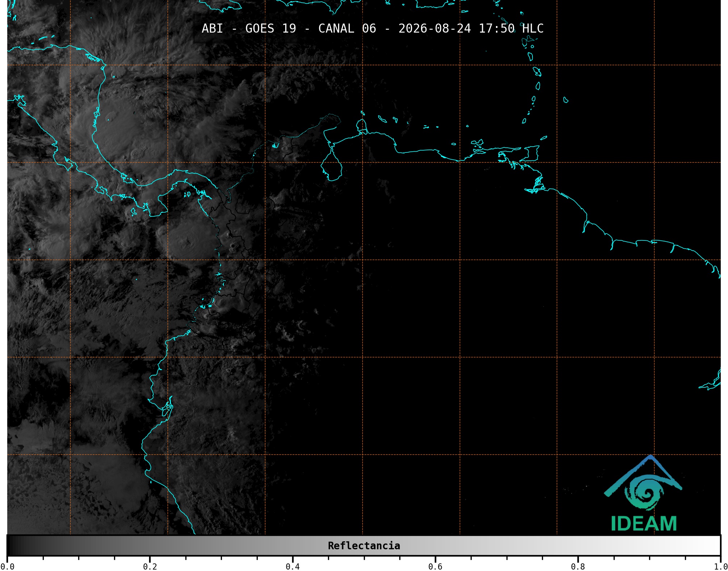Click the colorbar tick label "0.0"
The image size is (728, 571).
click(x=7, y=567)
